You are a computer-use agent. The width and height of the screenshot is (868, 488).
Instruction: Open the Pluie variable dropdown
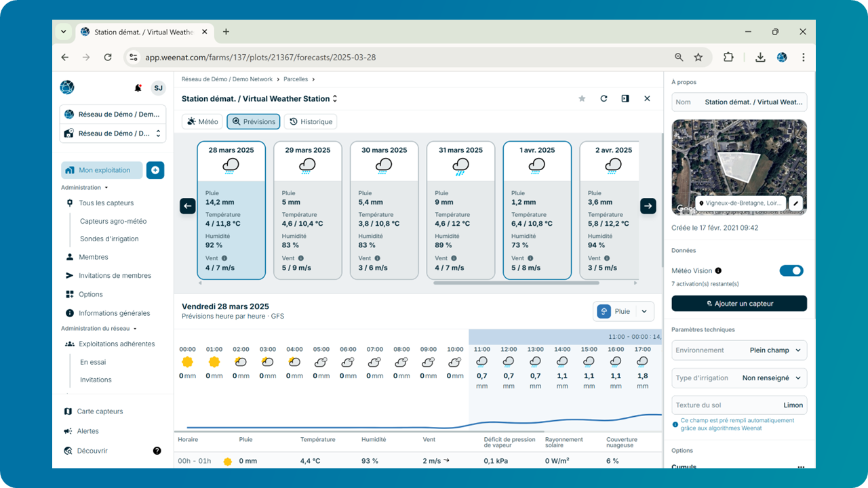pyautogui.click(x=624, y=312)
